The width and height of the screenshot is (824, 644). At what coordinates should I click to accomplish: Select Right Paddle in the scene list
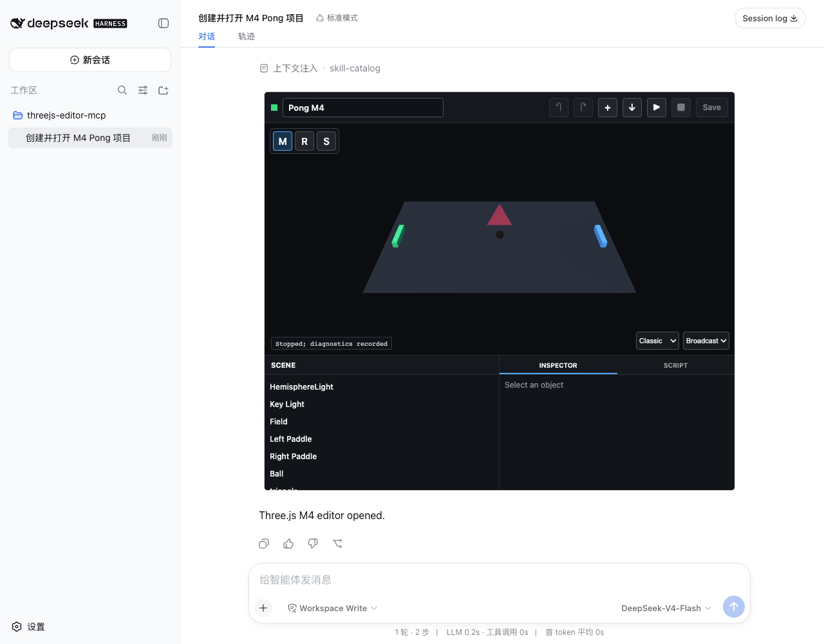click(382, 457)
